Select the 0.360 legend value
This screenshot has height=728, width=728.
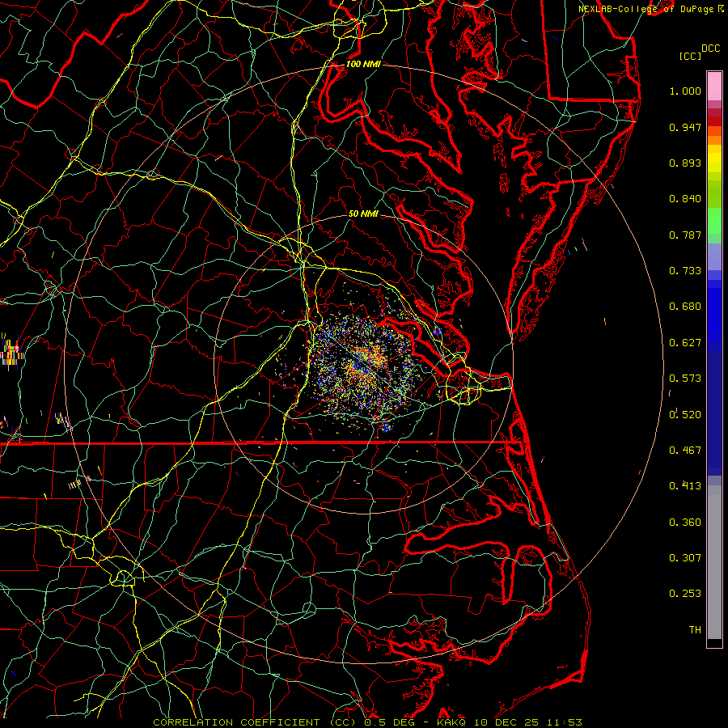[685, 523]
